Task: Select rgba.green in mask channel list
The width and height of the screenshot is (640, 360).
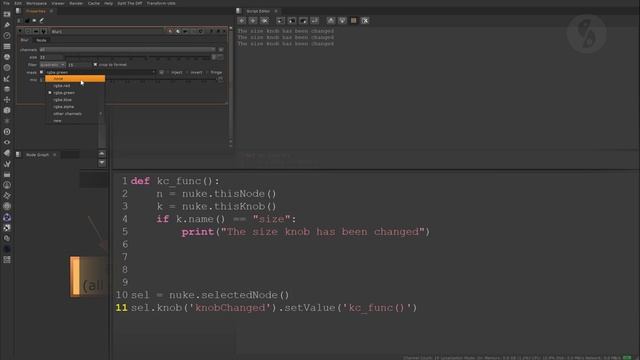Action: (75, 93)
